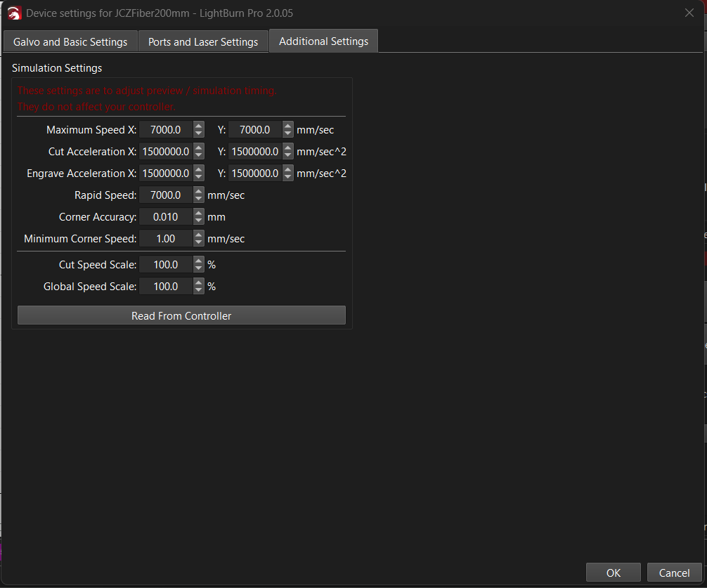
Task: Increase Maximum Speed X with up arrow
Action: [x=199, y=126]
